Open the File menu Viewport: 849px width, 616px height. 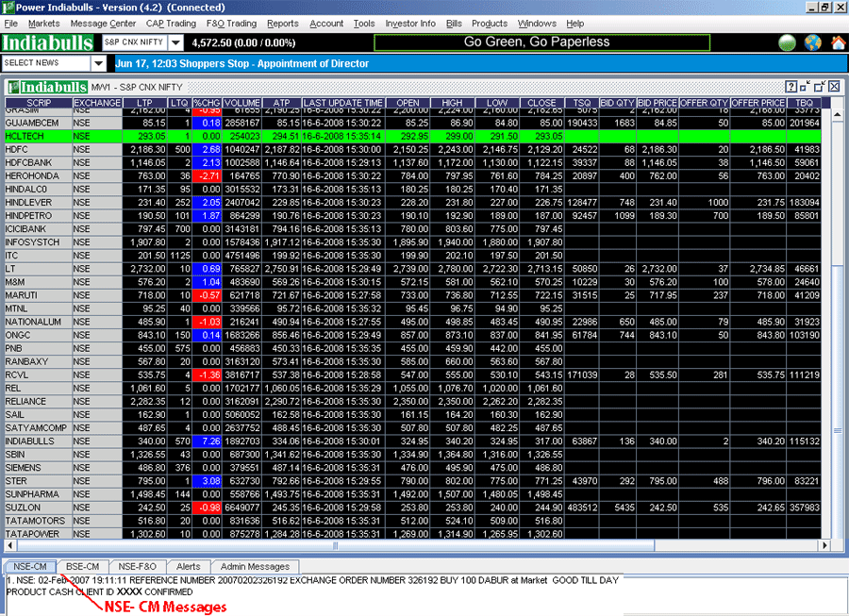[x=10, y=24]
